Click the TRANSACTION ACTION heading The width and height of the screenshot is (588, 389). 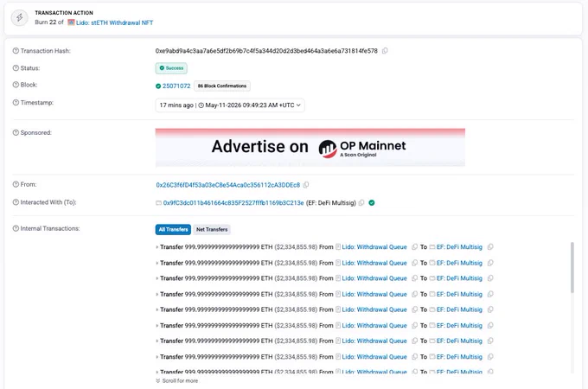click(x=64, y=13)
